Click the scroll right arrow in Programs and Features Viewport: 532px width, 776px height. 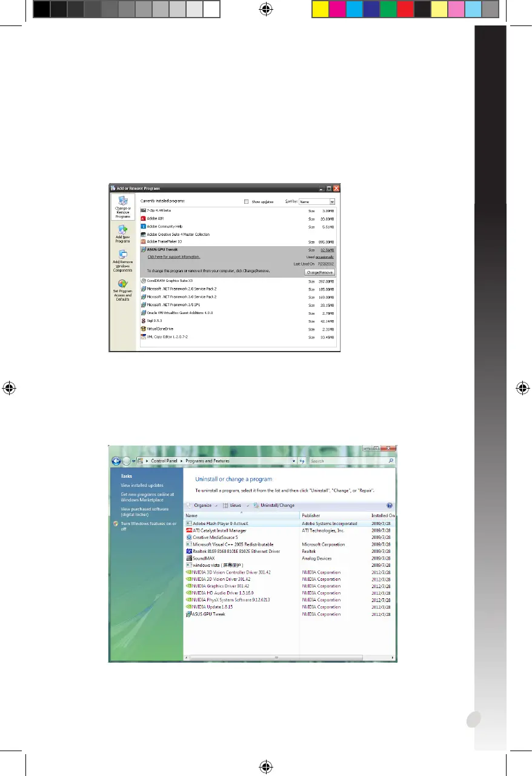click(x=393, y=657)
